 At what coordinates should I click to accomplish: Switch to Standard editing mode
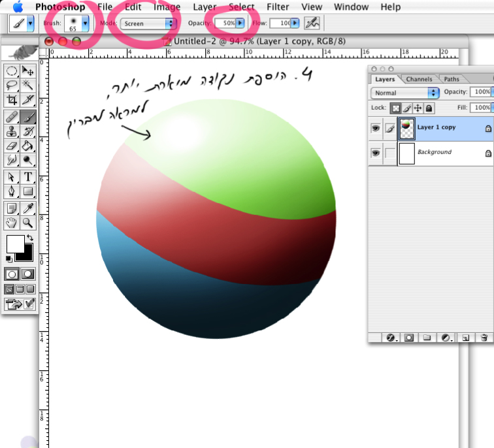click(x=12, y=274)
